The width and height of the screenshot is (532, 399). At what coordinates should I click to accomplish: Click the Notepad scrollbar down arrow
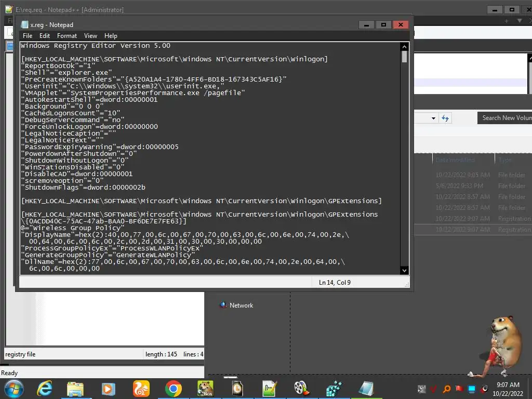[x=404, y=270]
